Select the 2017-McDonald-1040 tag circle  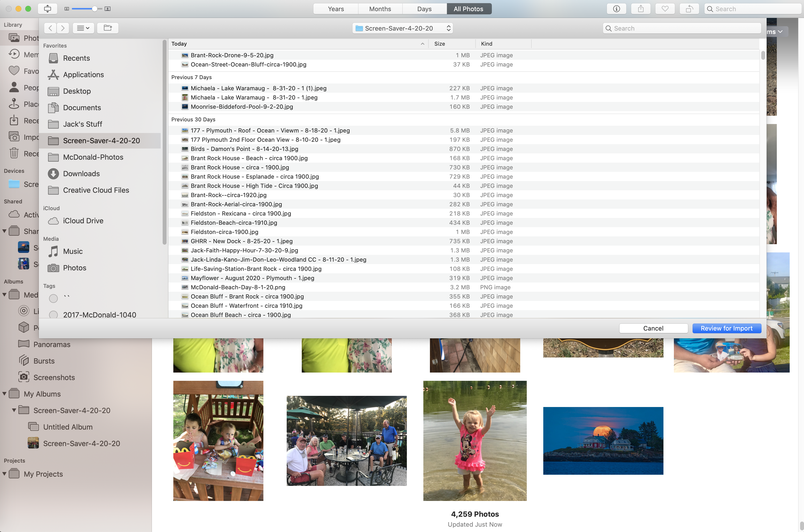coord(53,315)
